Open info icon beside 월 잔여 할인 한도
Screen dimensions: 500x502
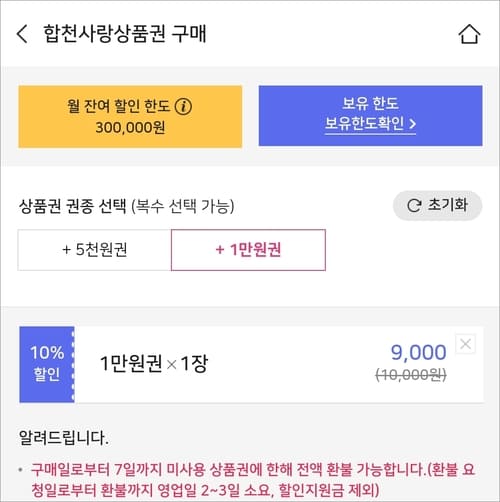tap(183, 107)
